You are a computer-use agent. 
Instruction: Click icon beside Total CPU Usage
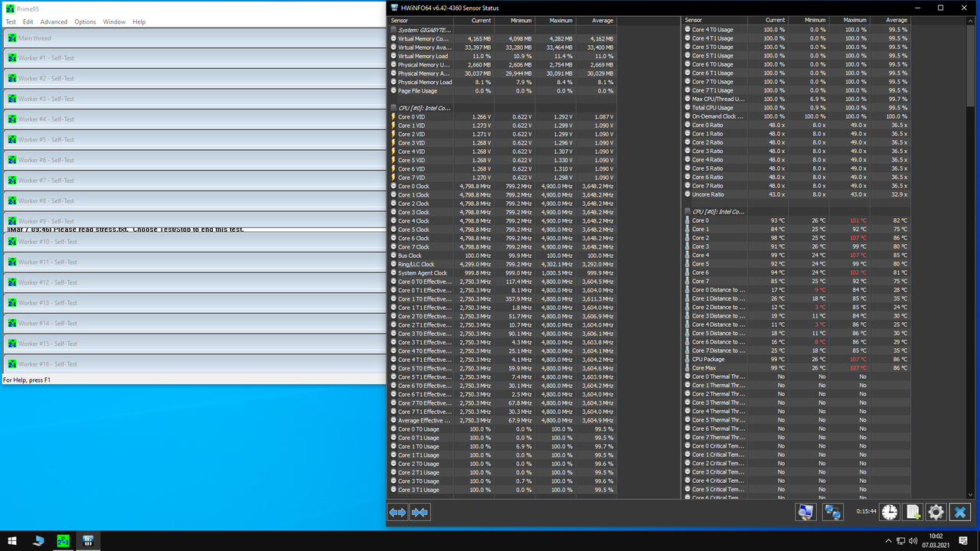(x=688, y=108)
